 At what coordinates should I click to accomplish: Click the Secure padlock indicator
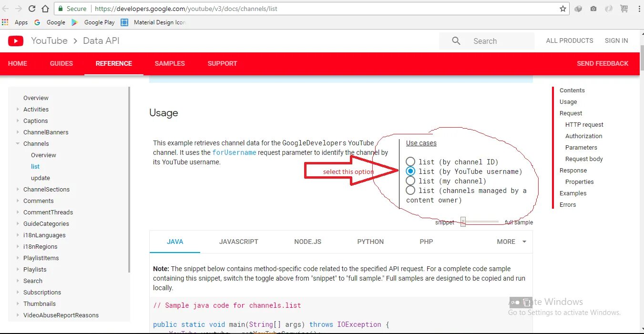point(72,9)
